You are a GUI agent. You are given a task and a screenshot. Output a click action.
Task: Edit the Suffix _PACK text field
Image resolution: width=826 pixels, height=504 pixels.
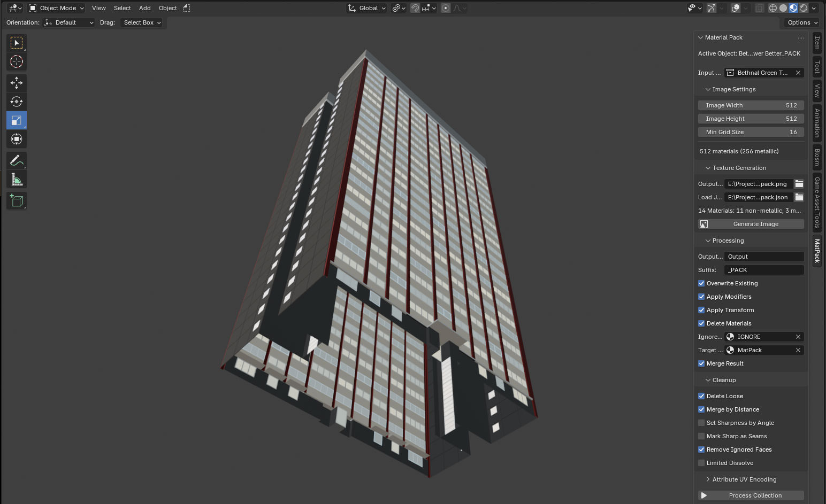pos(763,270)
